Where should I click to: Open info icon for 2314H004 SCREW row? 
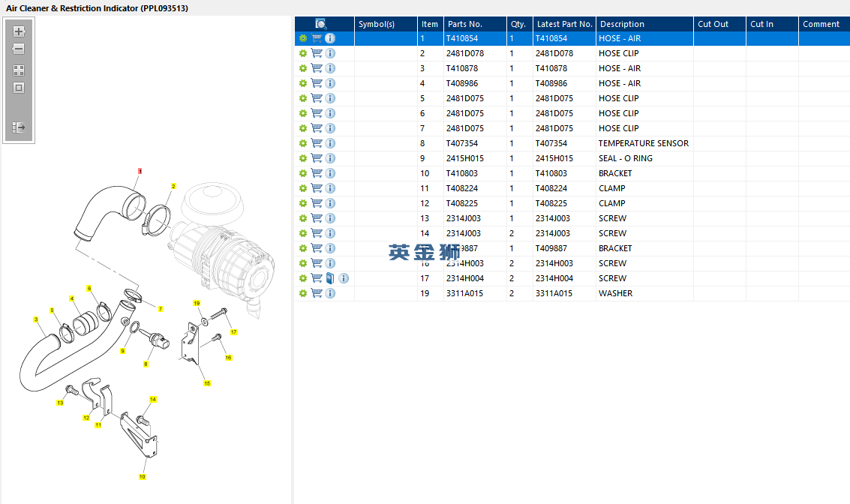coord(344,278)
